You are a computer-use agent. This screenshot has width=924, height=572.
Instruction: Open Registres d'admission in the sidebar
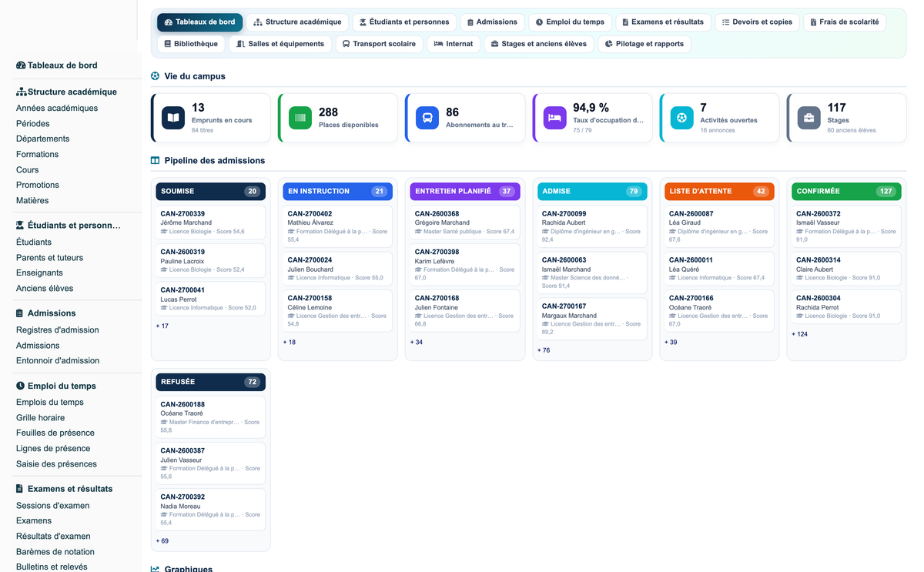58,330
